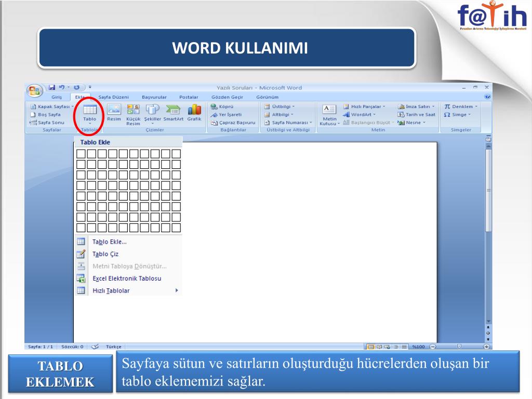Zoom in with the plus button
The height and width of the screenshot is (399, 532).
486,347
